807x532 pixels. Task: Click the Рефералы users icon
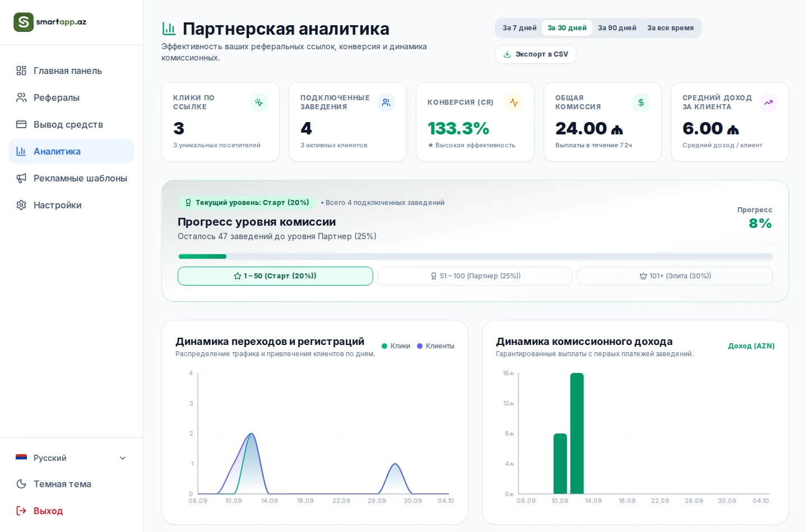tap(21, 97)
